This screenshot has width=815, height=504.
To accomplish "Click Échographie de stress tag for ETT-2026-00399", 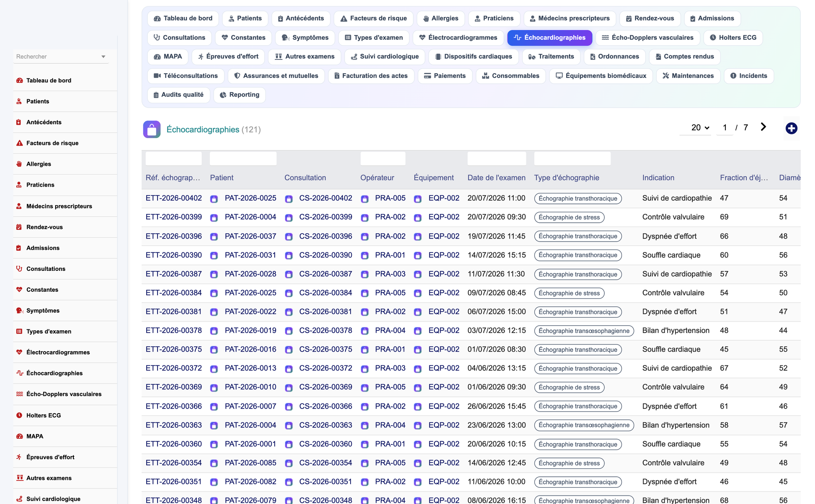I will [569, 217].
